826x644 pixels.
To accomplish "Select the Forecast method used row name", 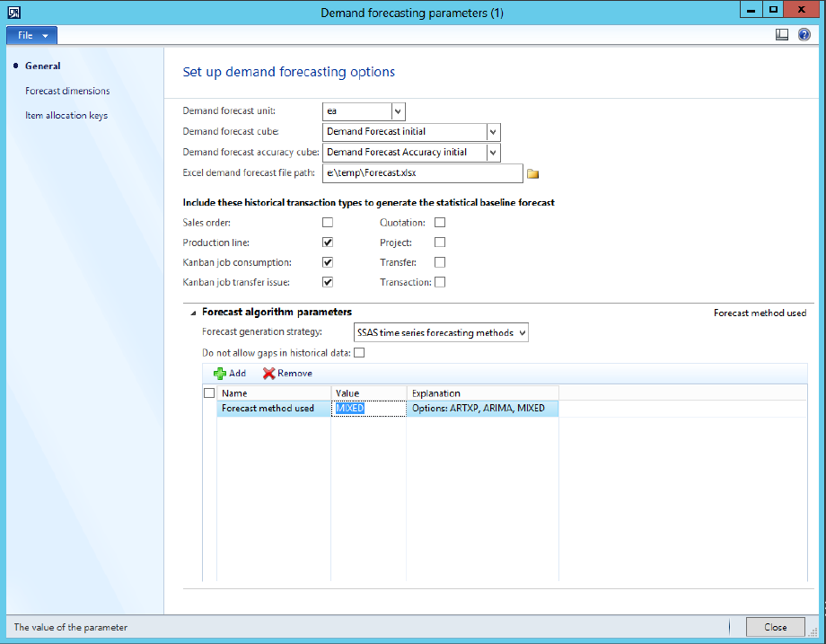I will [x=274, y=409].
